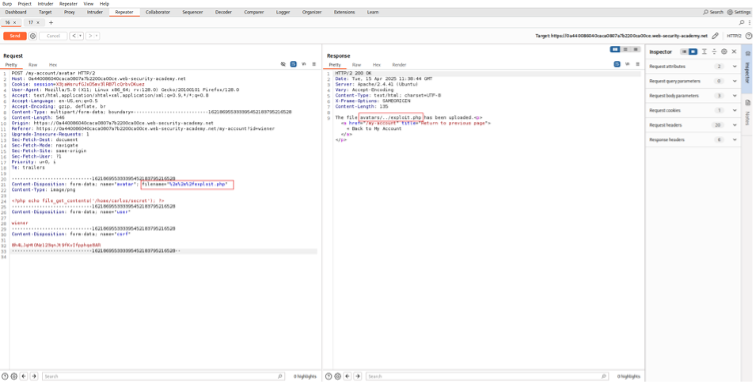Collapse all Inspector sections icon
Viewport: 755px width, 383px height.
pyautogui.click(x=714, y=52)
